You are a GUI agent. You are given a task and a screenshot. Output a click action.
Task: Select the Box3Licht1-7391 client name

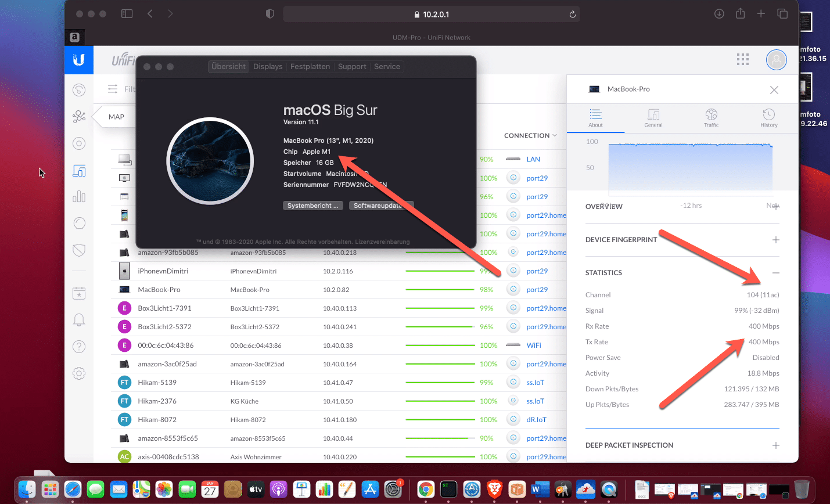tap(164, 308)
